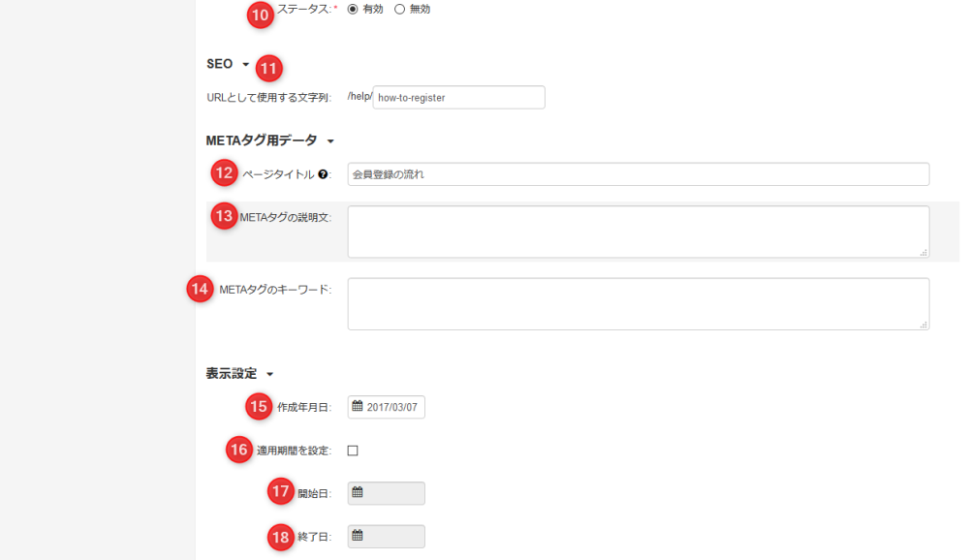Click the METAタグの説明文 textarea
This screenshot has width=969, height=560.
click(x=639, y=232)
